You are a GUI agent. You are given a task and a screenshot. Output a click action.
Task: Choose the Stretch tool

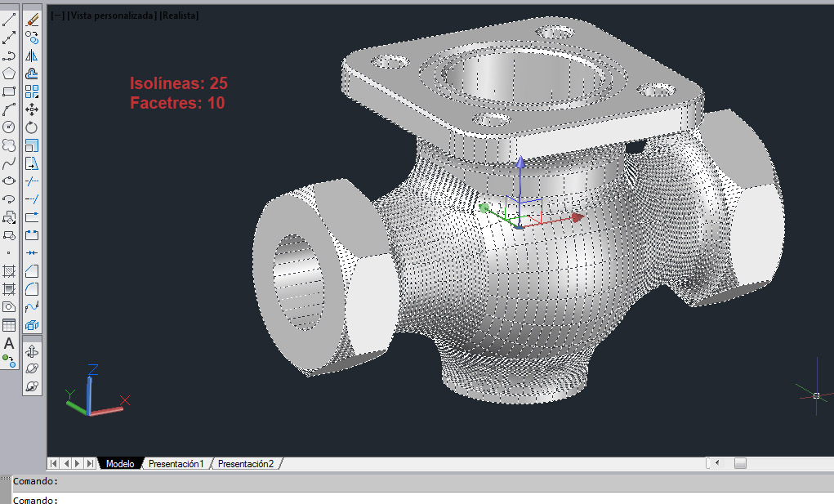click(x=32, y=163)
